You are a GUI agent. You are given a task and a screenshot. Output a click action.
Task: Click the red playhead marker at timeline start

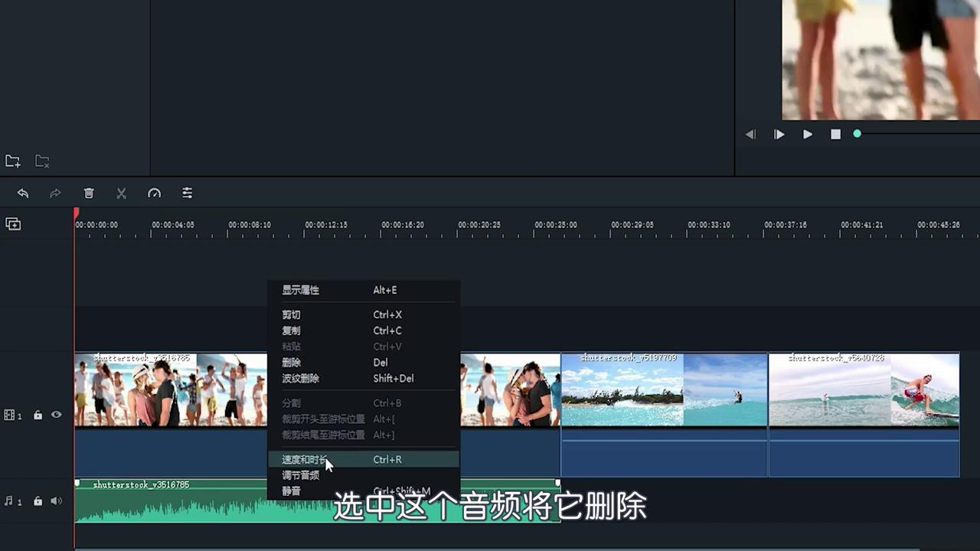click(x=75, y=213)
